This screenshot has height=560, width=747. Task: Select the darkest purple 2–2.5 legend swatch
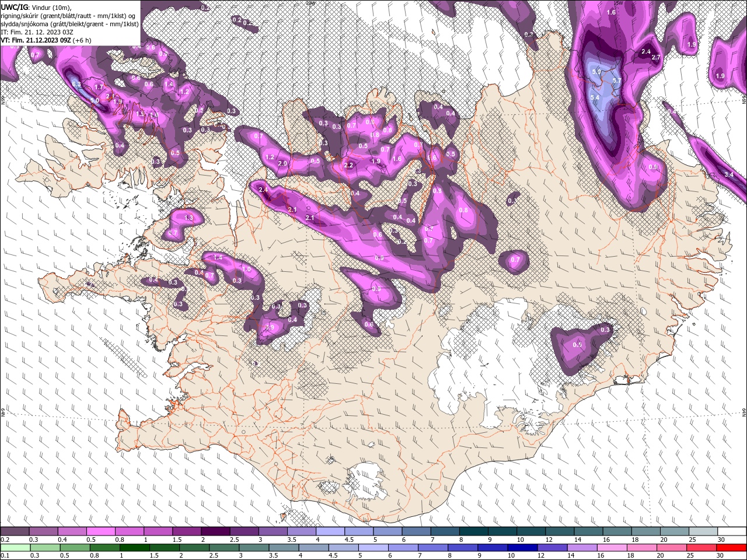[215, 531]
